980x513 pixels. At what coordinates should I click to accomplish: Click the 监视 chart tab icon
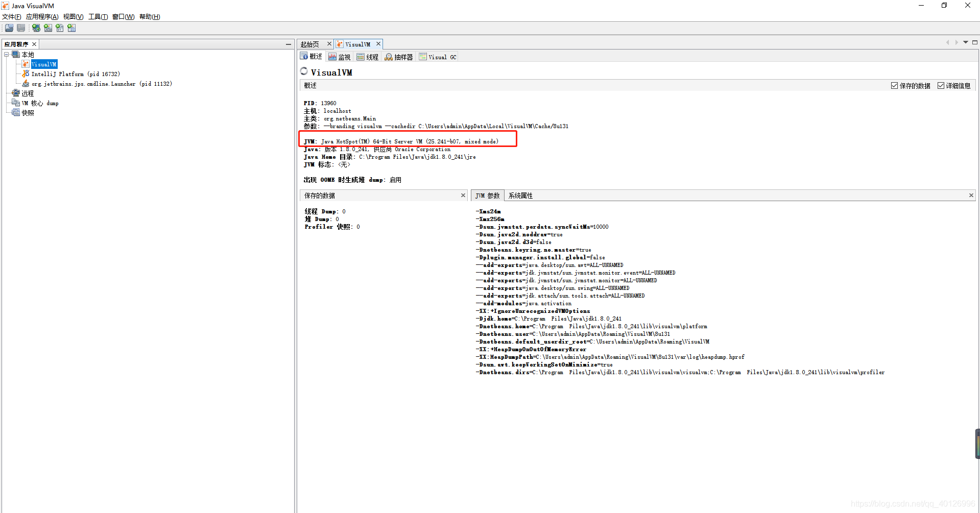click(x=332, y=57)
